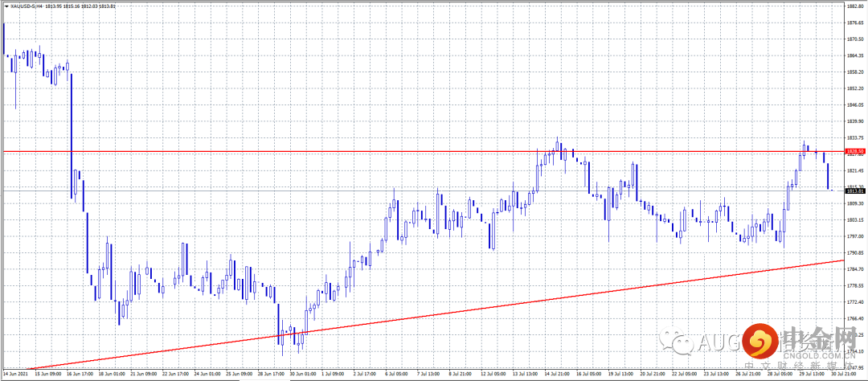Click the 1858.20 price scale value
Viewport: 868px width, 381px height.
[856, 72]
